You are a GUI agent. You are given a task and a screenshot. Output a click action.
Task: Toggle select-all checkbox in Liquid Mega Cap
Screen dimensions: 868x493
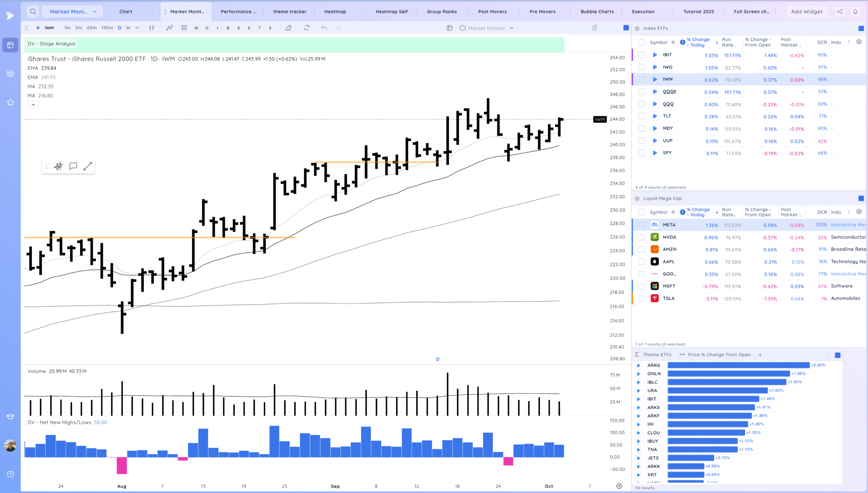(641, 212)
